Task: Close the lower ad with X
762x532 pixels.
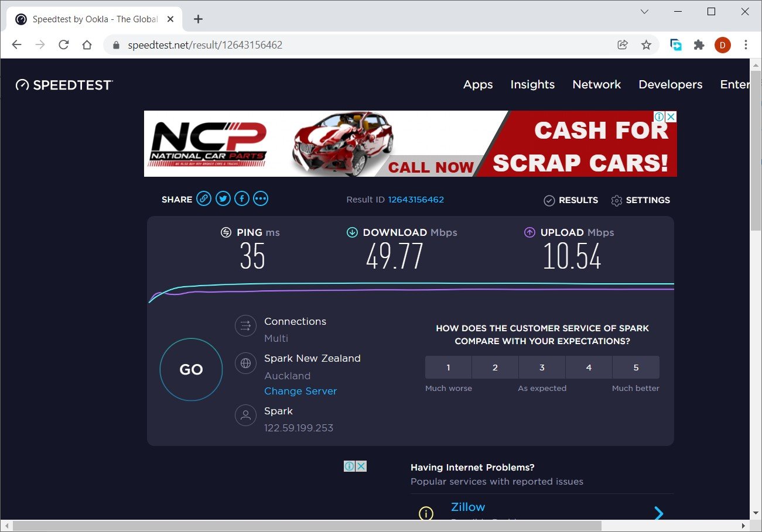Action: tap(361, 466)
